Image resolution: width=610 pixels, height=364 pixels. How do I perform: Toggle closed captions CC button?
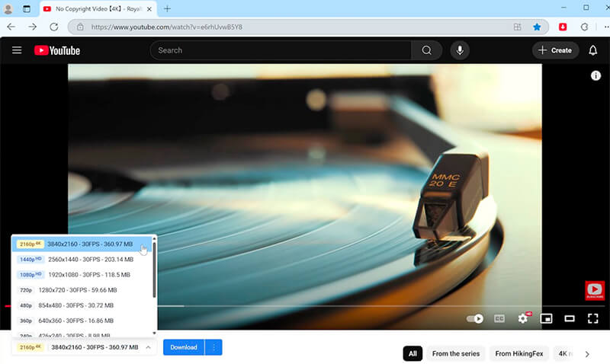[x=499, y=318]
